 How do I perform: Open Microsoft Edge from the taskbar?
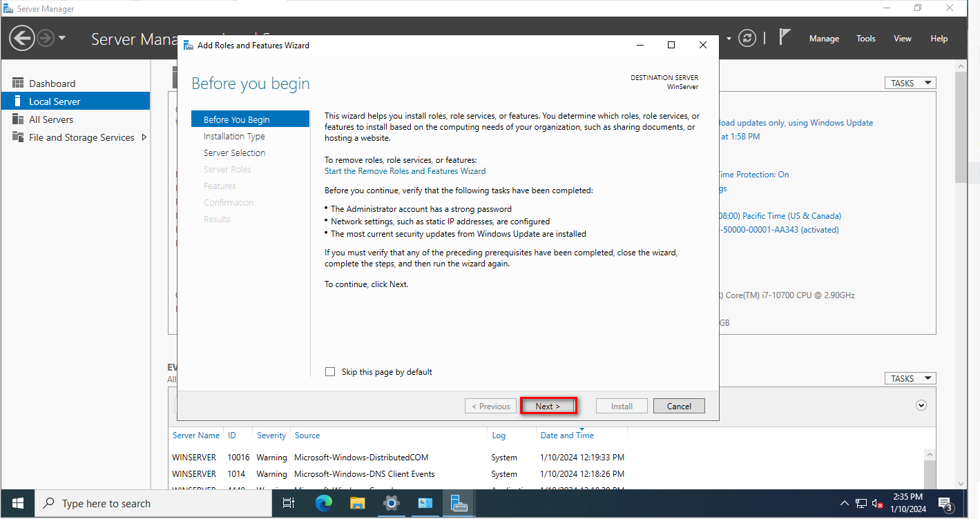tap(324, 503)
